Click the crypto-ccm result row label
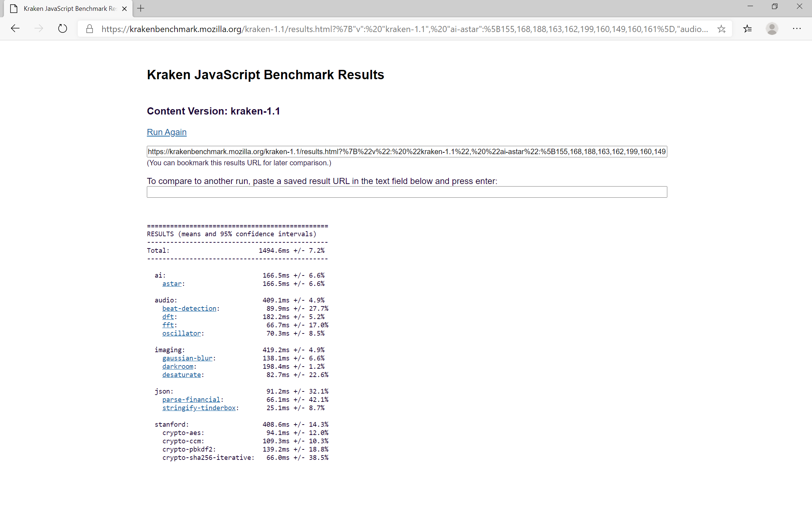Image resolution: width=812 pixels, height=520 pixels. (x=183, y=441)
